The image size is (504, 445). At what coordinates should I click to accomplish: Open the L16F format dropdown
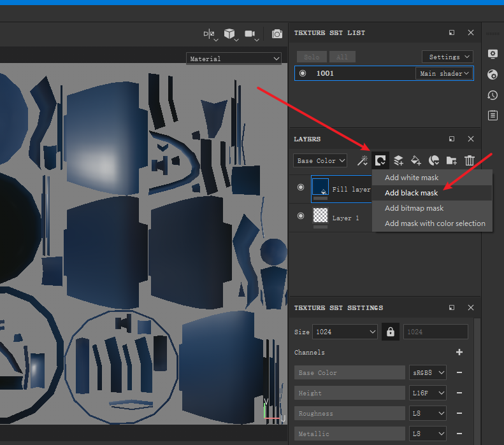[x=428, y=393]
